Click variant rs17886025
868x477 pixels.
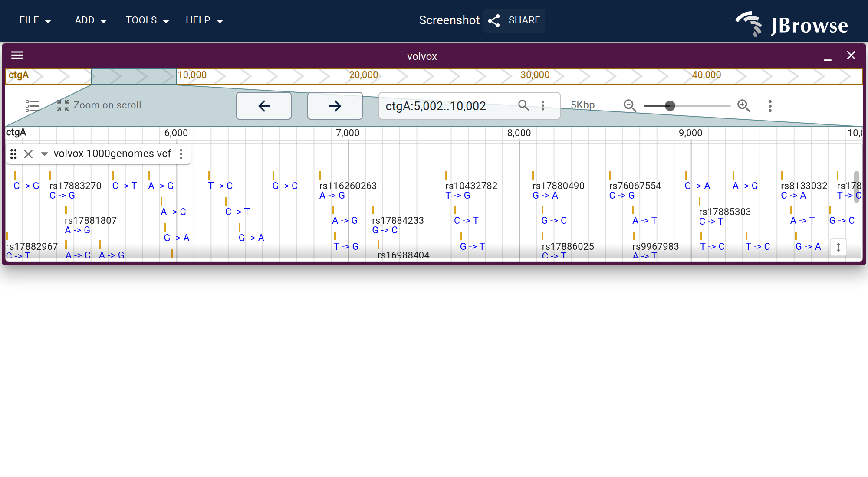568,246
